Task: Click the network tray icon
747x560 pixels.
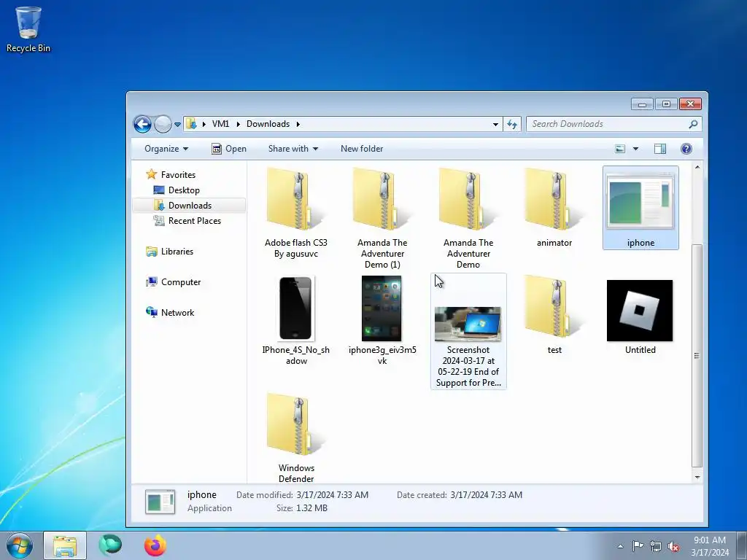Action: (656, 546)
